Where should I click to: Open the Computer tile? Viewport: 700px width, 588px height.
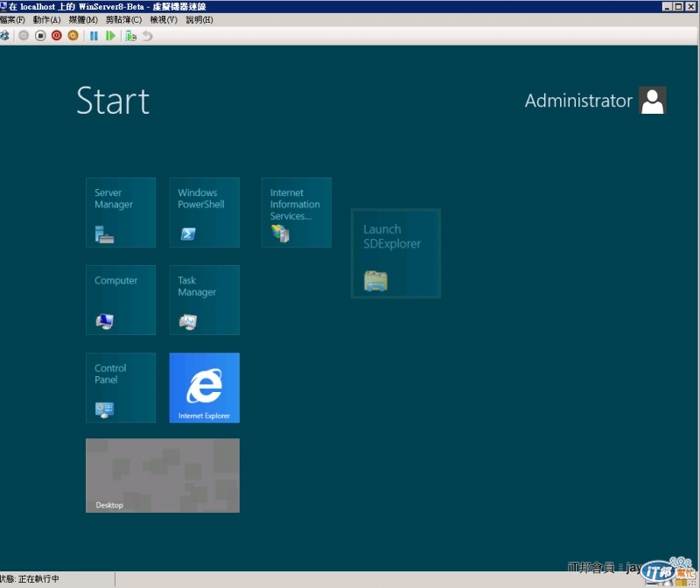[x=121, y=300]
